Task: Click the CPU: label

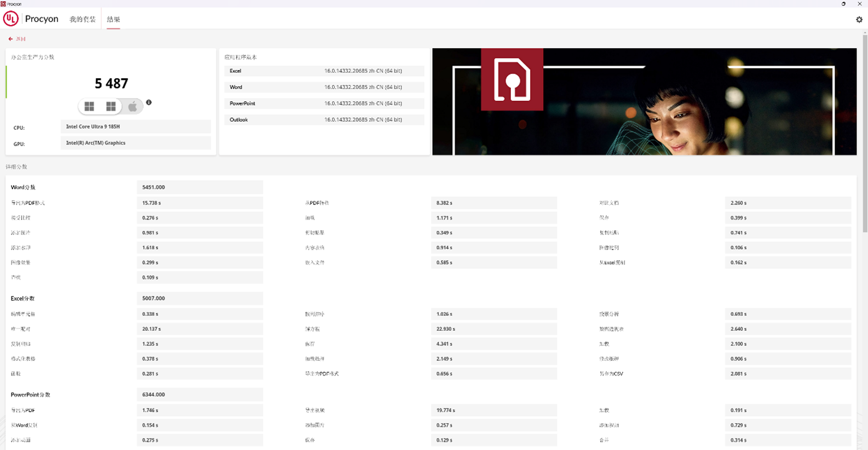Action: tap(19, 128)
